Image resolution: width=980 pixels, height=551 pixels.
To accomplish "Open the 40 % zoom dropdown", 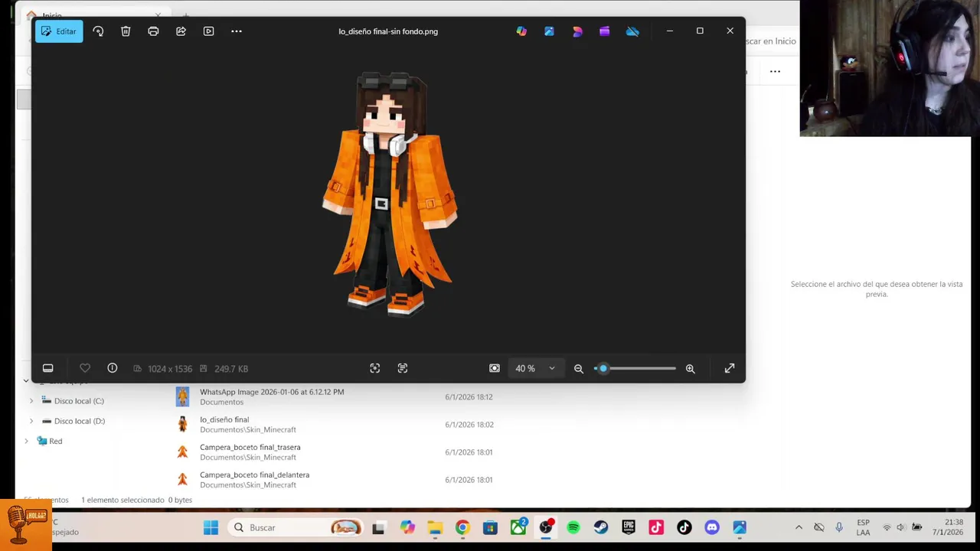I will point(535,368).
